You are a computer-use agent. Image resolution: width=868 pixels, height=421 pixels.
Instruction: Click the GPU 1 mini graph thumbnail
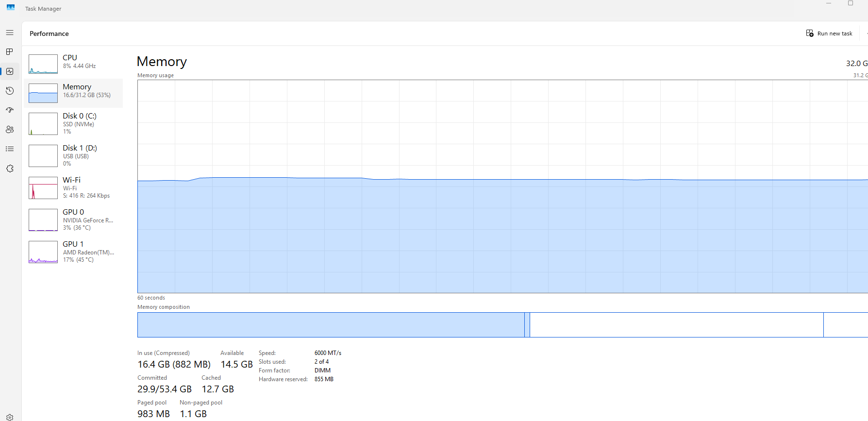pos(43,252)
